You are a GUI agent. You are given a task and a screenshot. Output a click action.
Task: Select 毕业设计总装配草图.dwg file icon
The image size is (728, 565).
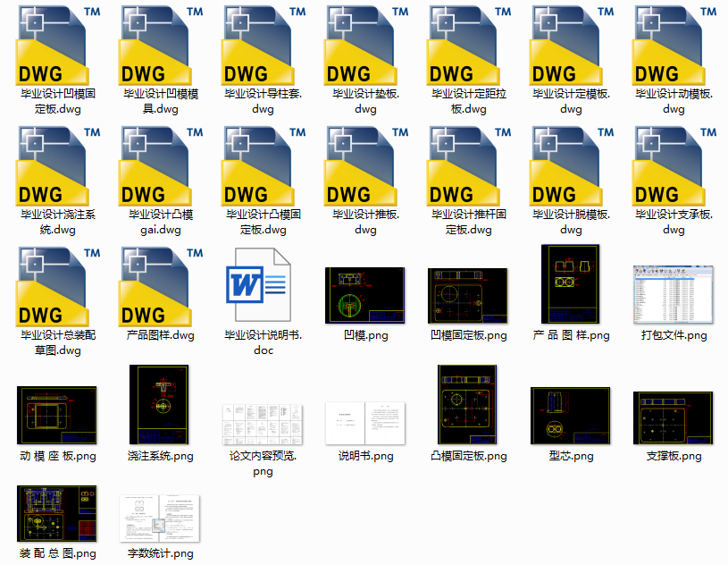pyautogui.click(x=57, y=287)
